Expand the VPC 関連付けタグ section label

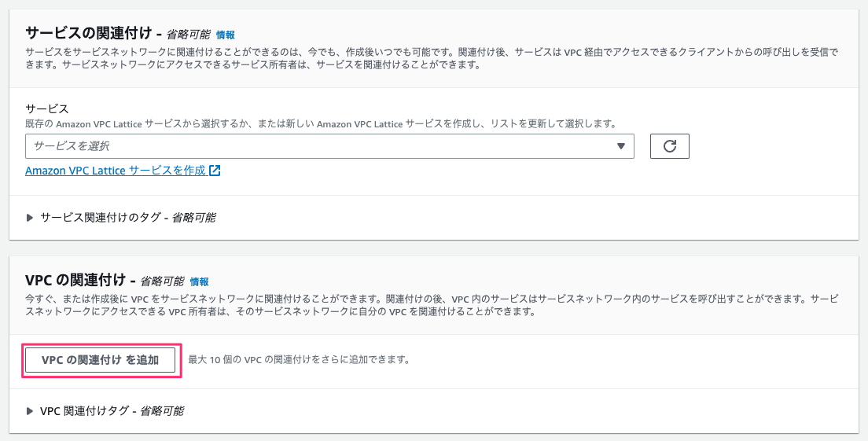point(112,411)
